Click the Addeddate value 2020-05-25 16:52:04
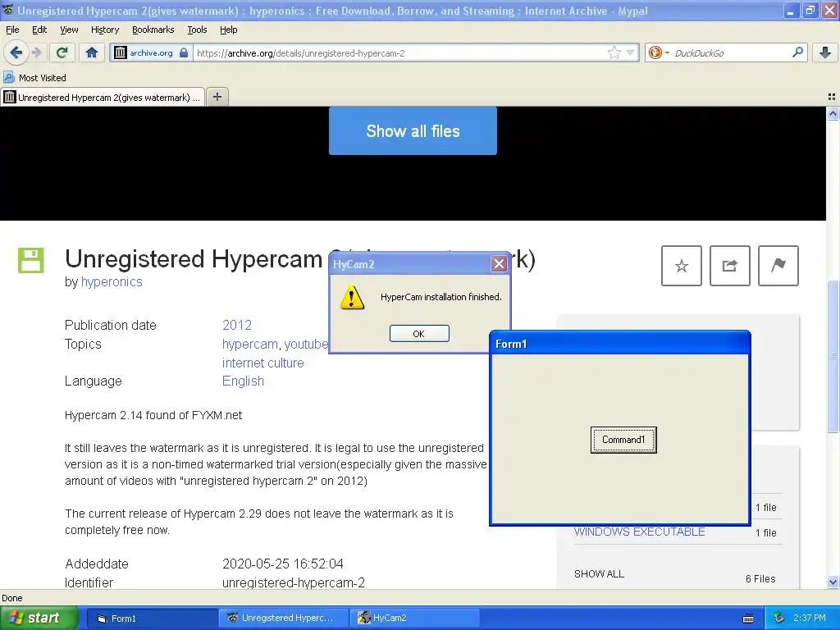The height and width of the screenshot is (630, 840). [283, 564]
